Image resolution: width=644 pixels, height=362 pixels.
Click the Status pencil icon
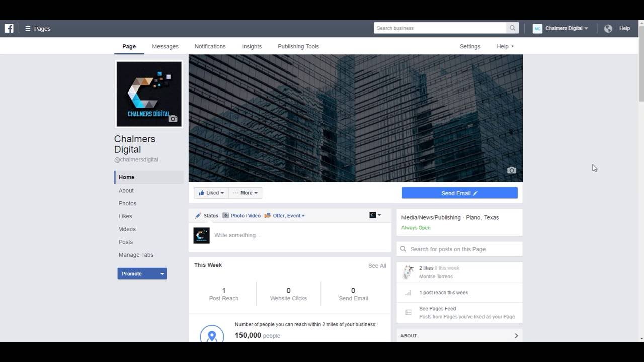198,215
